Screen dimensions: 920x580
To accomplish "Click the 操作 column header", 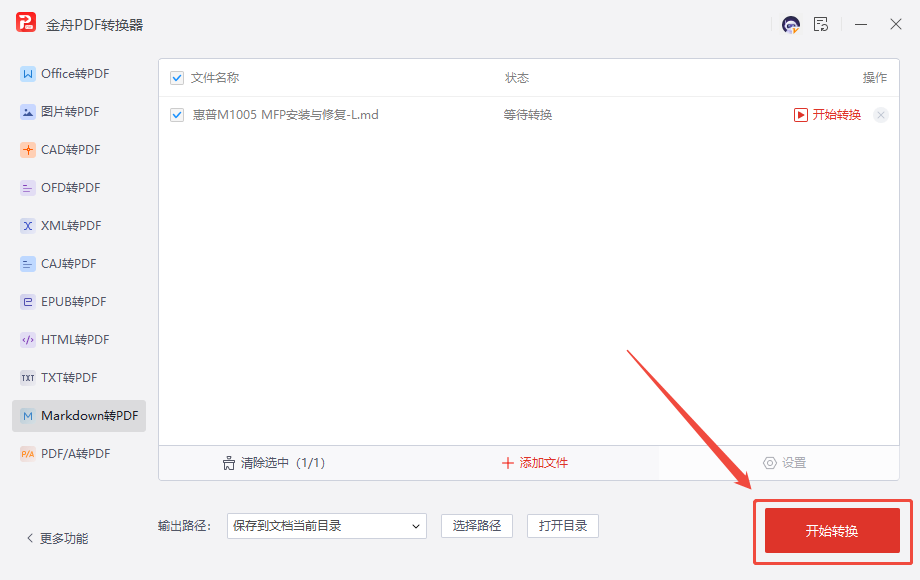I will click(x=874, y=78).
